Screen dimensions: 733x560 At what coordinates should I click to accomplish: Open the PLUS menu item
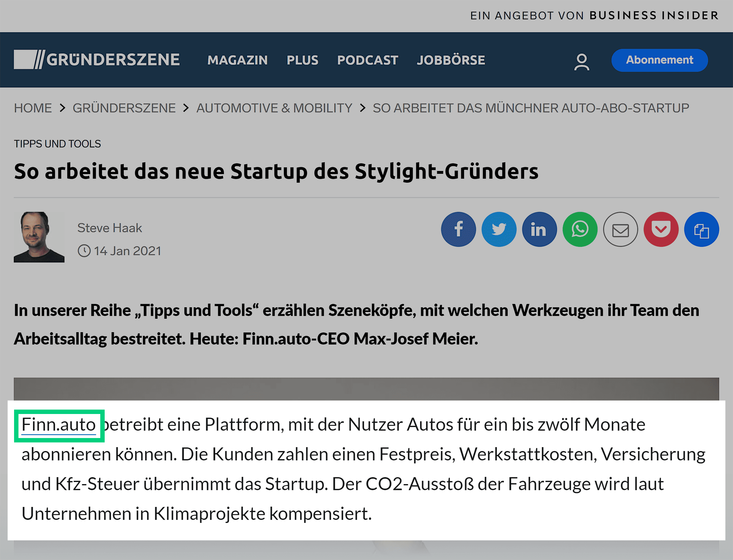[302, 60]
